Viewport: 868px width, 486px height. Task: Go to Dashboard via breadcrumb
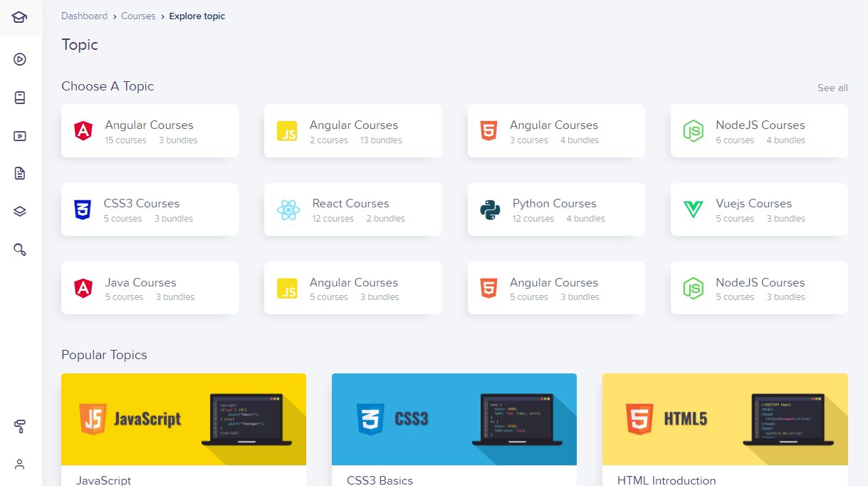pos(84,16)
